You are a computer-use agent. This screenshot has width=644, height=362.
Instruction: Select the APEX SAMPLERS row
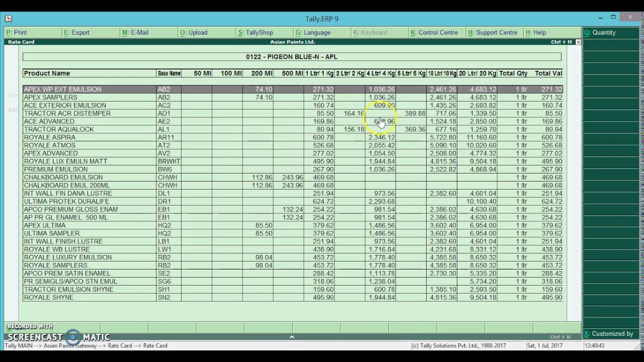point(293,97)
